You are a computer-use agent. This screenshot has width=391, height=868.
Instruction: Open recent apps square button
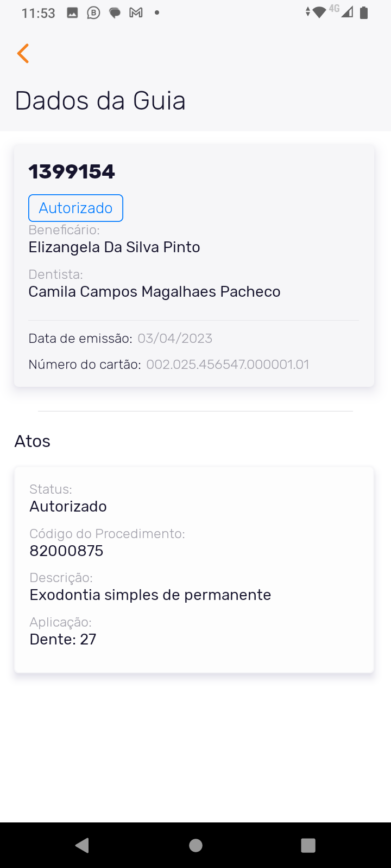tap(308, 845)
